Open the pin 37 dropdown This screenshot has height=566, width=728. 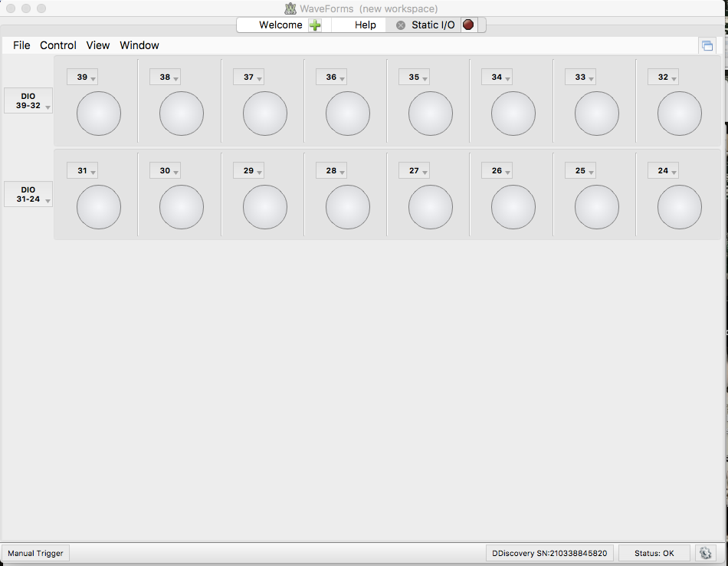coord(248,77)
